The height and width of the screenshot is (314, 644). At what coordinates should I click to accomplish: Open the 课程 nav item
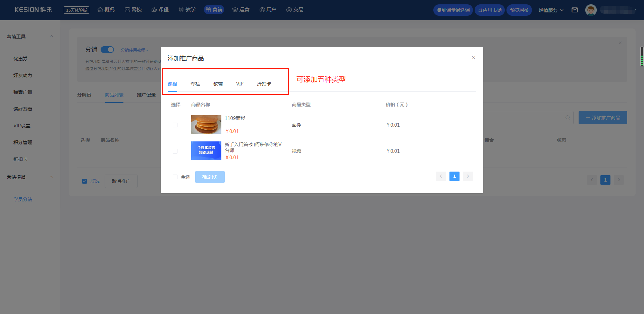pyautogui.click(x=160, y=10)
